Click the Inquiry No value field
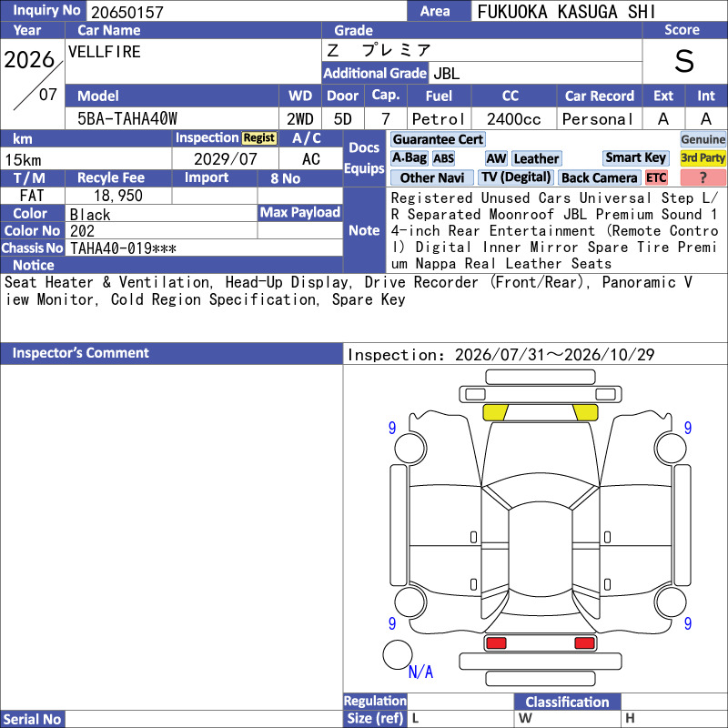 coord(246,12)
